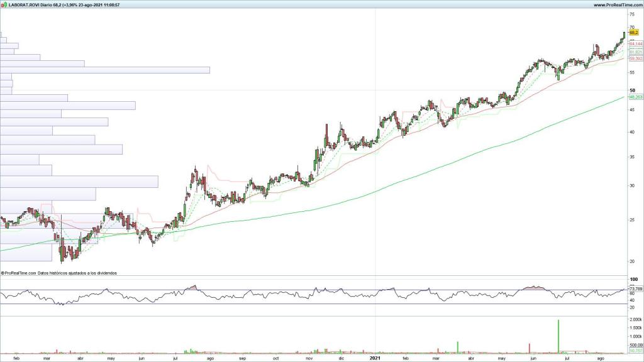The image size is (644, 362).
Task: Click the 73,789 RSI value label
Action: [x=635, y=288]
